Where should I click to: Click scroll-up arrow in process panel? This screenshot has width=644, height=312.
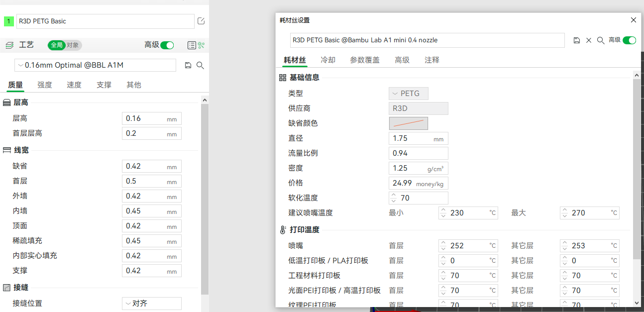coord(205,100)
